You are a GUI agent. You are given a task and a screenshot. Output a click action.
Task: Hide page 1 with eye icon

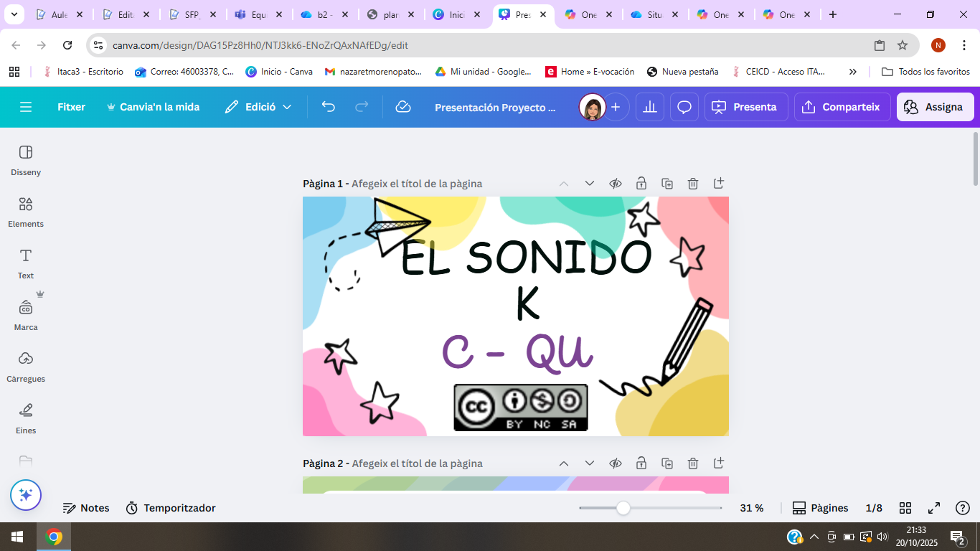pyautogui.click(x=616, y=184)
